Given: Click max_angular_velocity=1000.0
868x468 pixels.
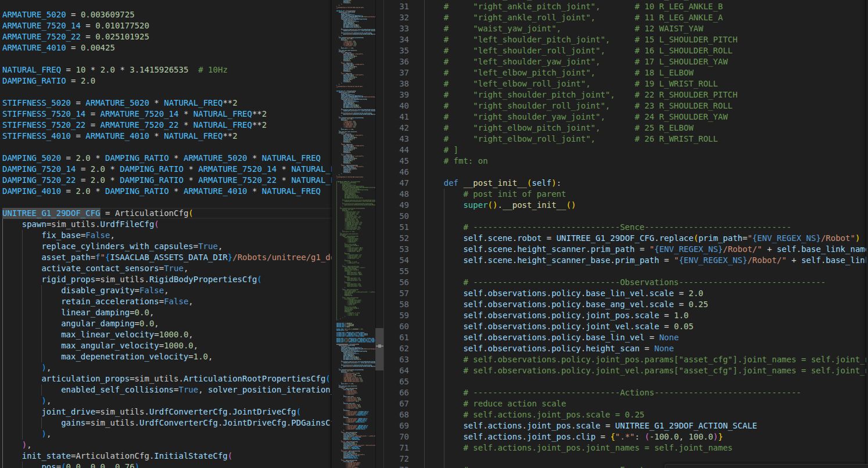Looking at the screenshot, I should pyautogui.click(x=129, y=345).
